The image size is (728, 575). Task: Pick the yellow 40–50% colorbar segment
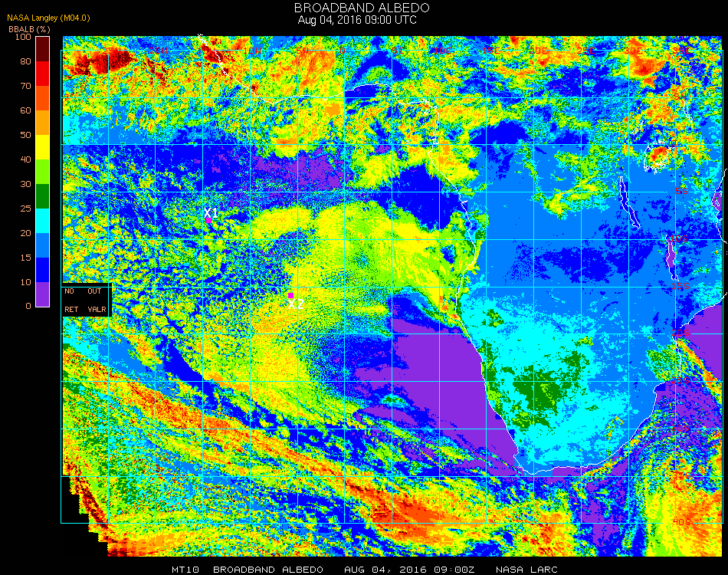point(43,147)
